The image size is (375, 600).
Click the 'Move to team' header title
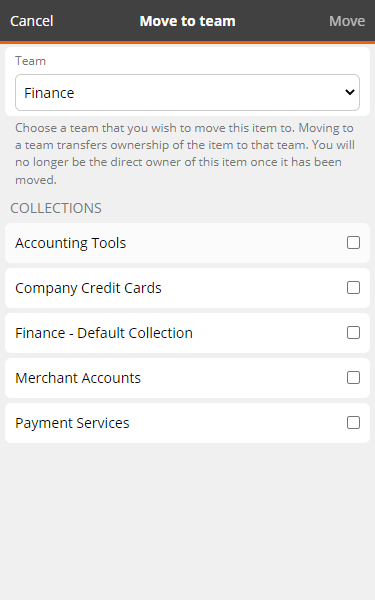tap(188, 21)
